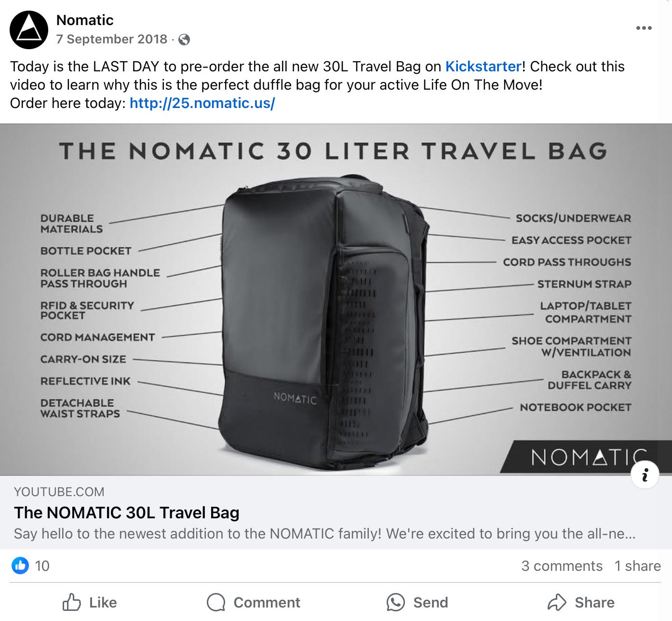Screen dimensions: 672x621
Task: Click the Share arrow icon
Action: [558, 602]
